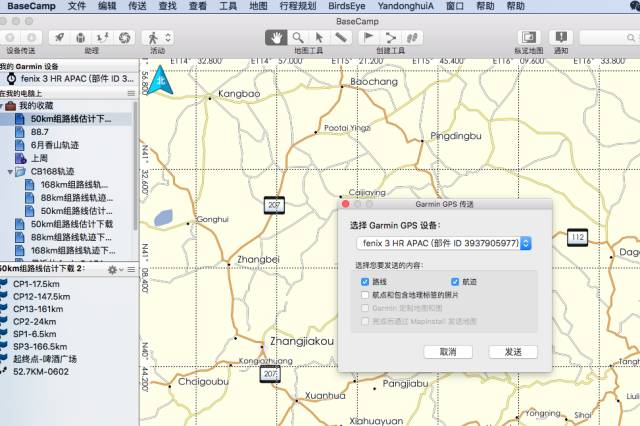Select the 88.7 list item

(x=66, y=132)
